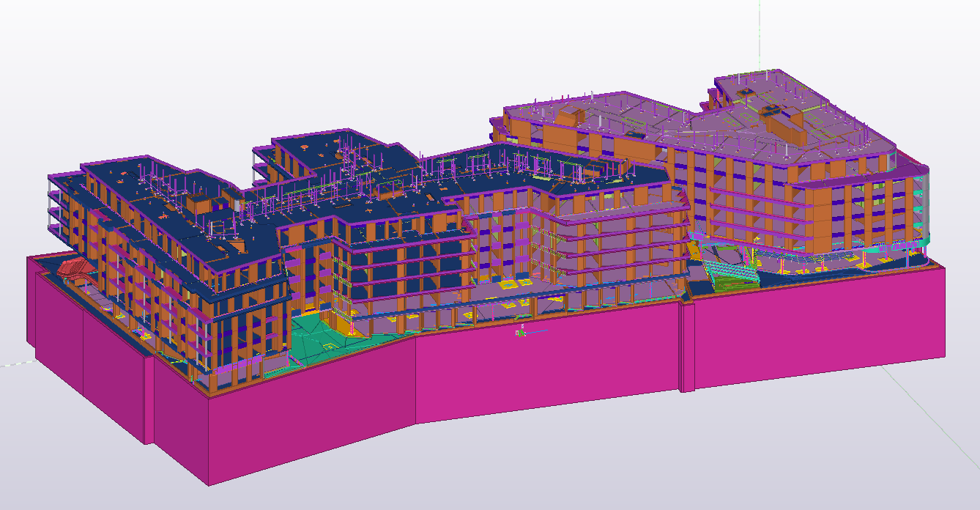
Task: Select a yellow floor opening on the courtyard slab
Action: [x=524, y=282]
